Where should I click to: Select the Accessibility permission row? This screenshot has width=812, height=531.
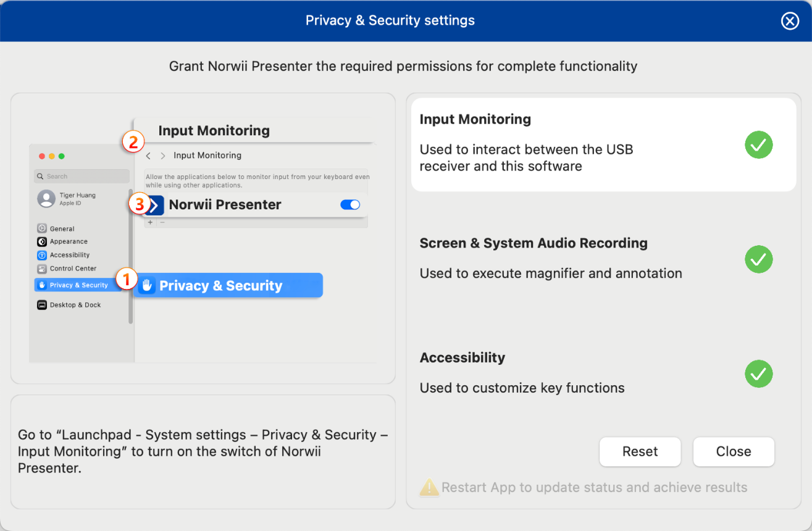pos(603,373)
